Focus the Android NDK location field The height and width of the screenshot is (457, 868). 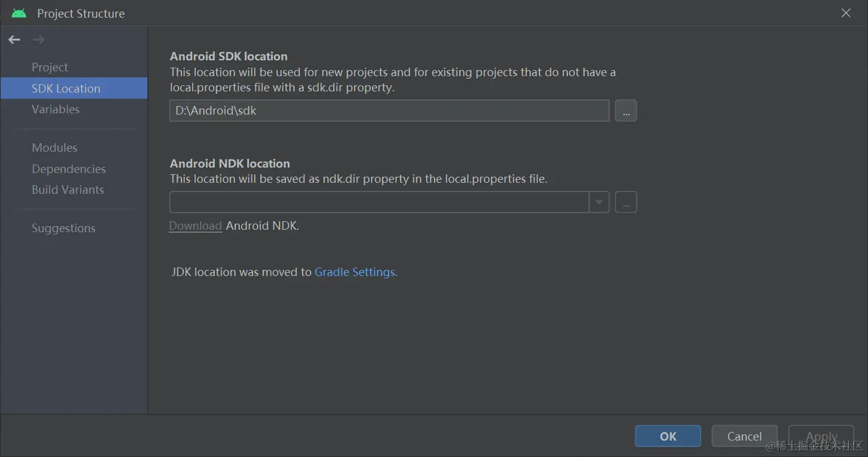(379, 202)
